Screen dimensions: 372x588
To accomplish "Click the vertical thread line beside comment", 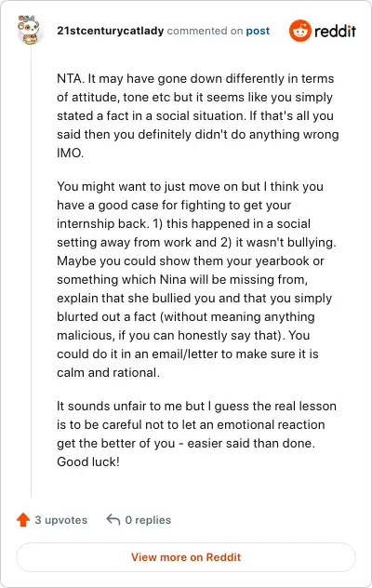I will pyautogui.click(x=31, y=272).
